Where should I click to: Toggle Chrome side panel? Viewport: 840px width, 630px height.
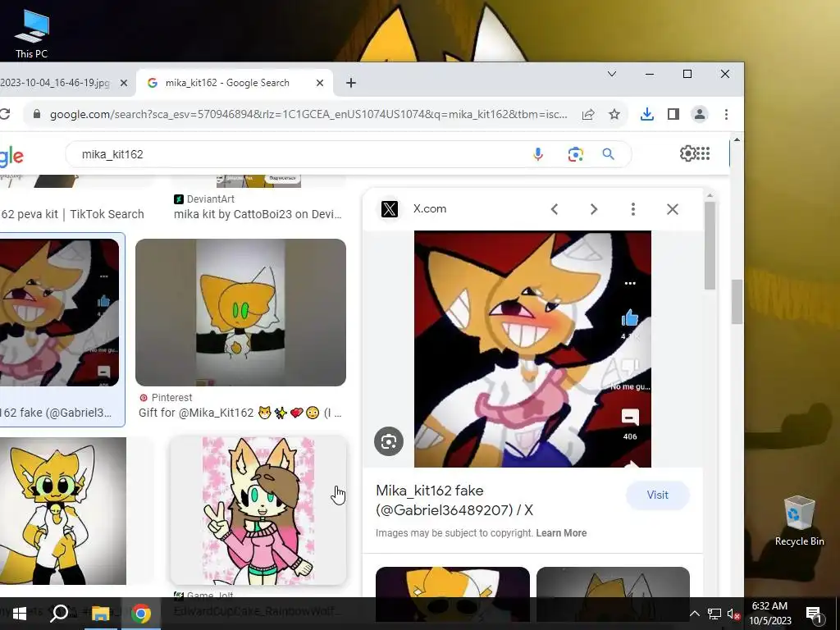point(673,114)
